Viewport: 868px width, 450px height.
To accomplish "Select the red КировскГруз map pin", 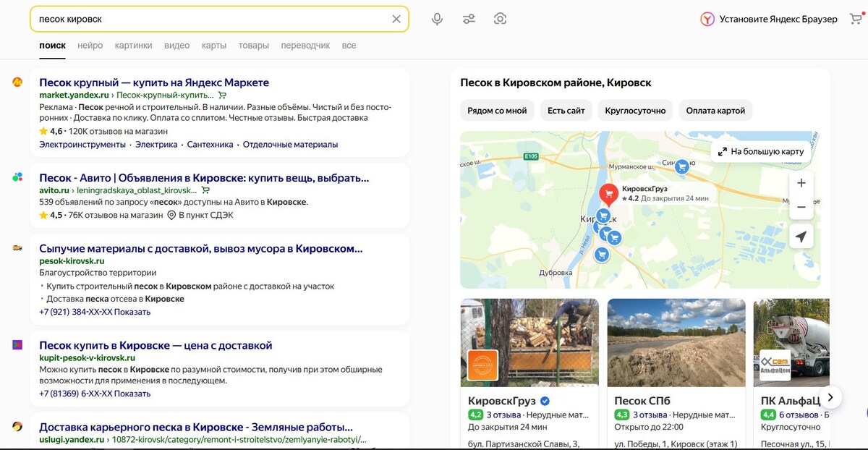I will (608, 194).
